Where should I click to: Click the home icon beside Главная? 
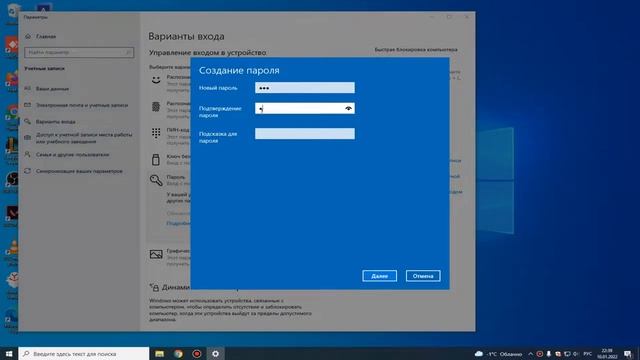pyautogui.click(x=28, y=36)
